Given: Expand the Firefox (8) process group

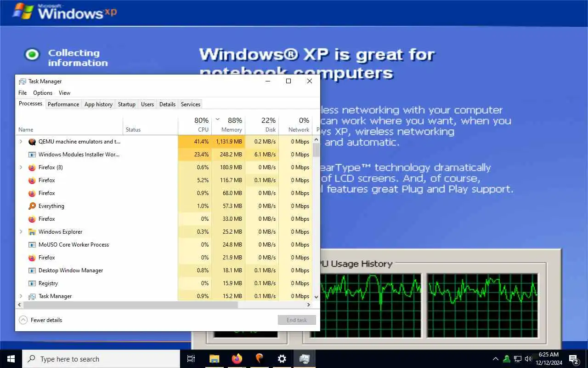Looking at the screenshot, I should coord(21,167).
